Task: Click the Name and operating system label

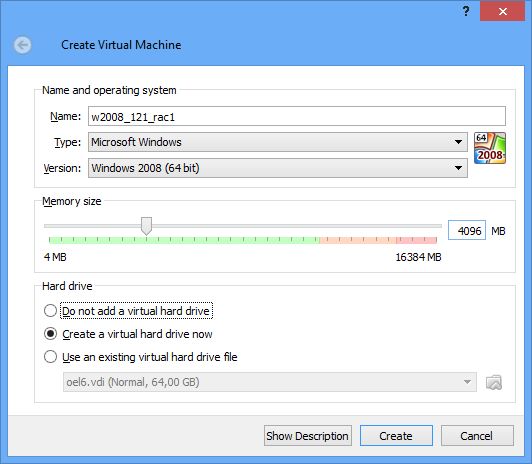Action: 109,90
